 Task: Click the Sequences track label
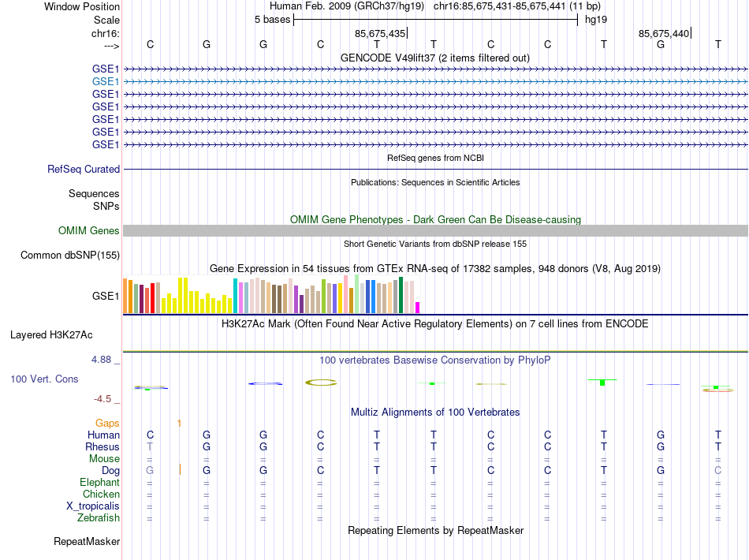(x=94, y=193)
